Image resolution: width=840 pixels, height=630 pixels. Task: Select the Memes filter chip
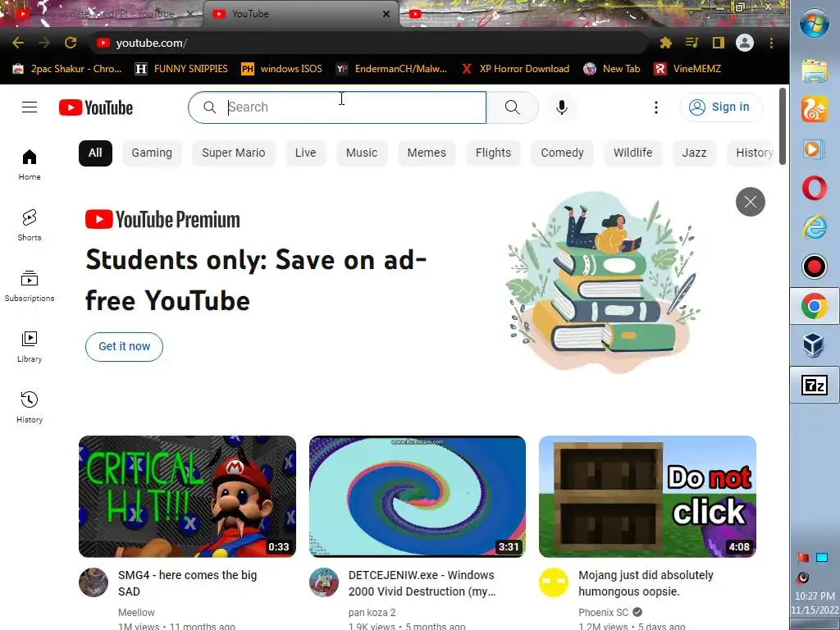click(427, 153)
